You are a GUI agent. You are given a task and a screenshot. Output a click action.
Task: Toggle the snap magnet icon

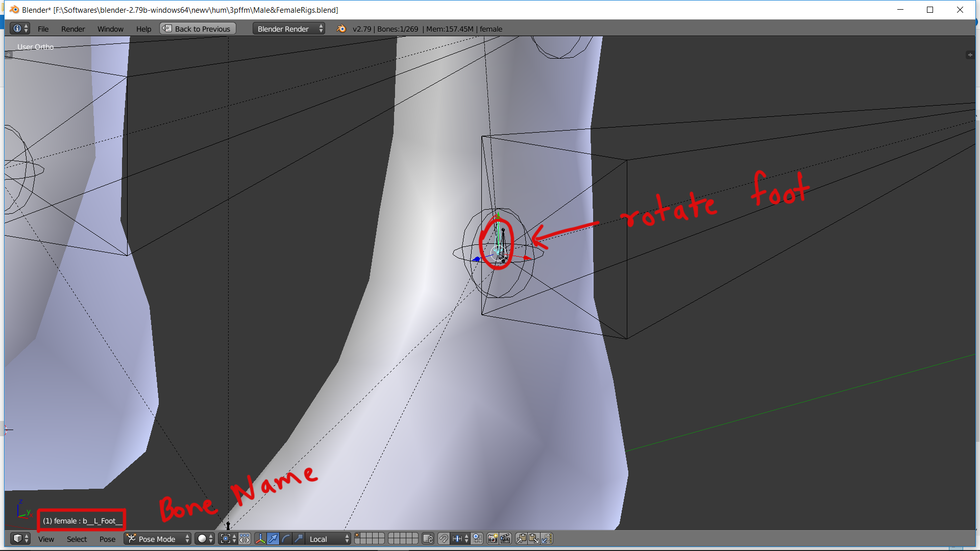(x=444, y=539)
